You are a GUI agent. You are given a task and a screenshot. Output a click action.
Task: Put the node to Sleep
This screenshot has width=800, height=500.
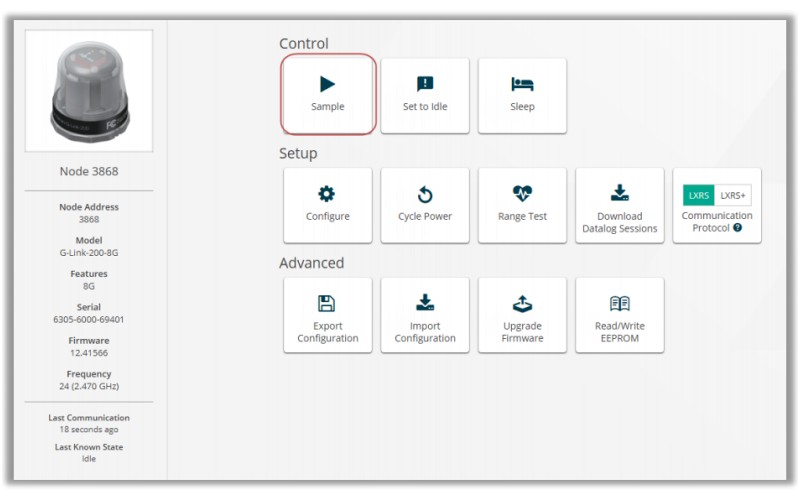coord(522,84)
